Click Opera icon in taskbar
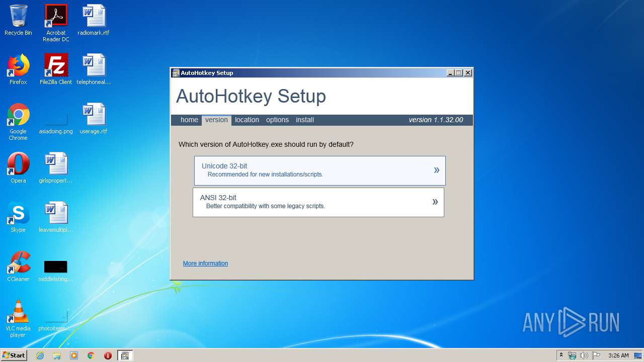 point(108,355)
